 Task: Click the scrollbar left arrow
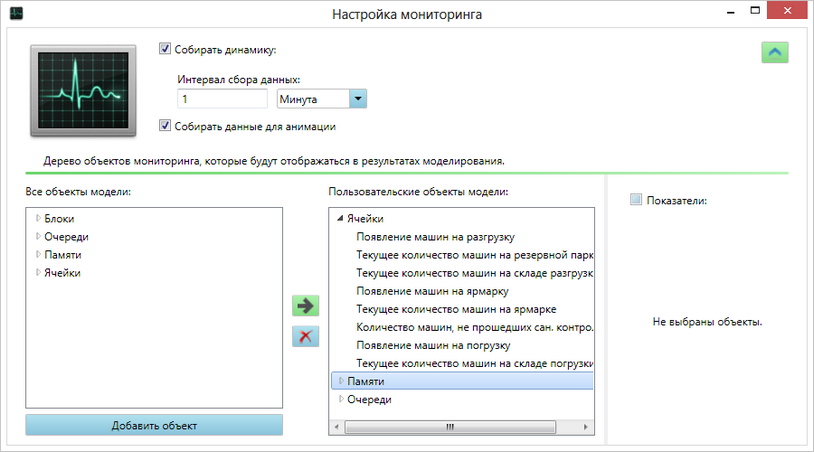336,427
